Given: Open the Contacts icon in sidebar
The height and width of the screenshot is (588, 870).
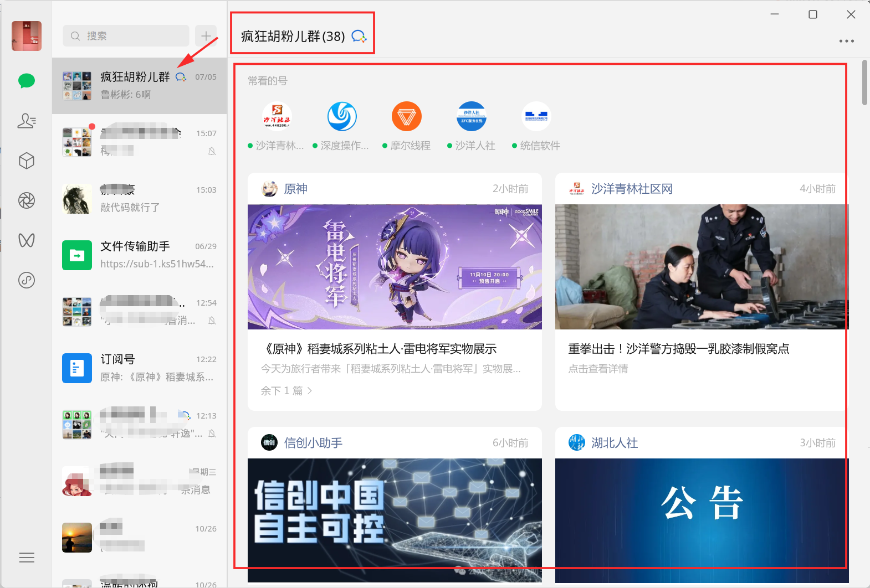Looking at the screenshot, I should tap(27, 121).
